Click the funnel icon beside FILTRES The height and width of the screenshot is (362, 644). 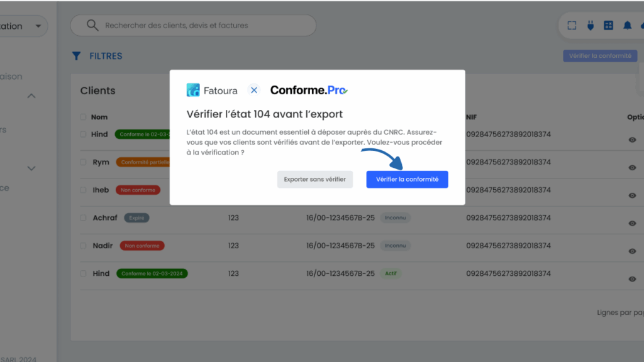coord(76,56)
